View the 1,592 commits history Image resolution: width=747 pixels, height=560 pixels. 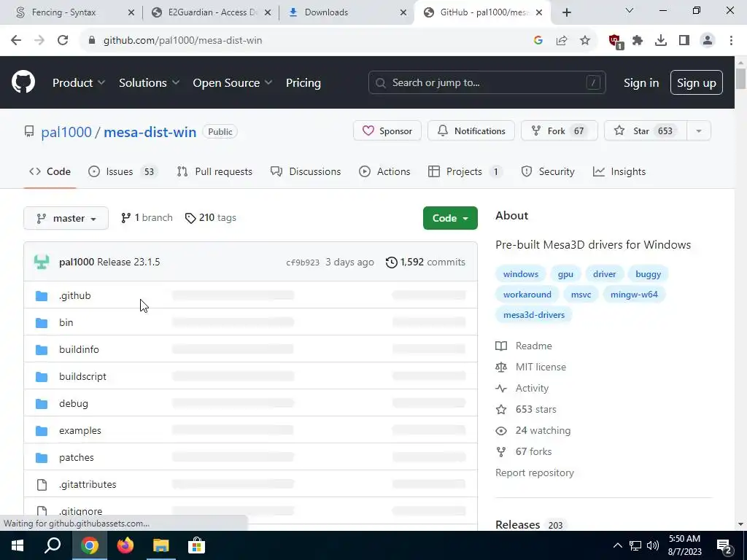425,262
